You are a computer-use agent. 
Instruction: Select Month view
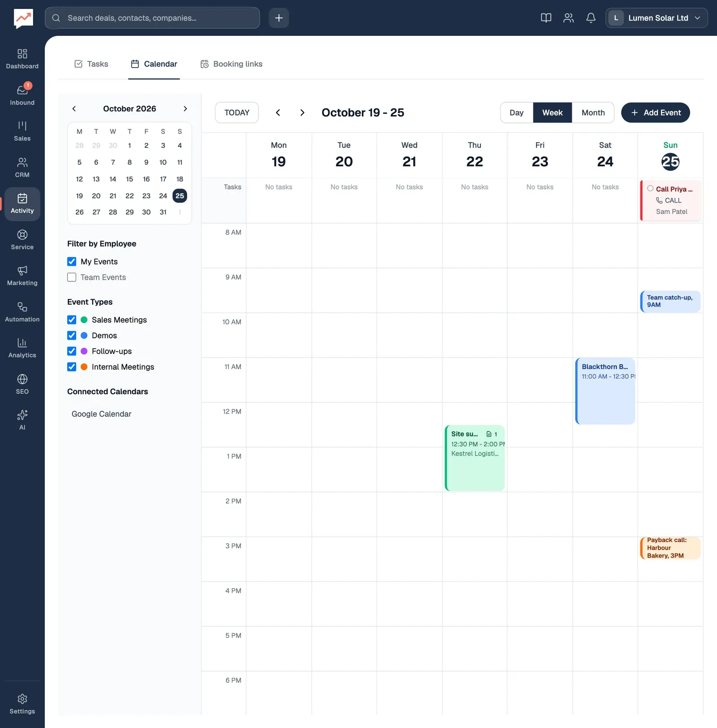tap(593, 112)
